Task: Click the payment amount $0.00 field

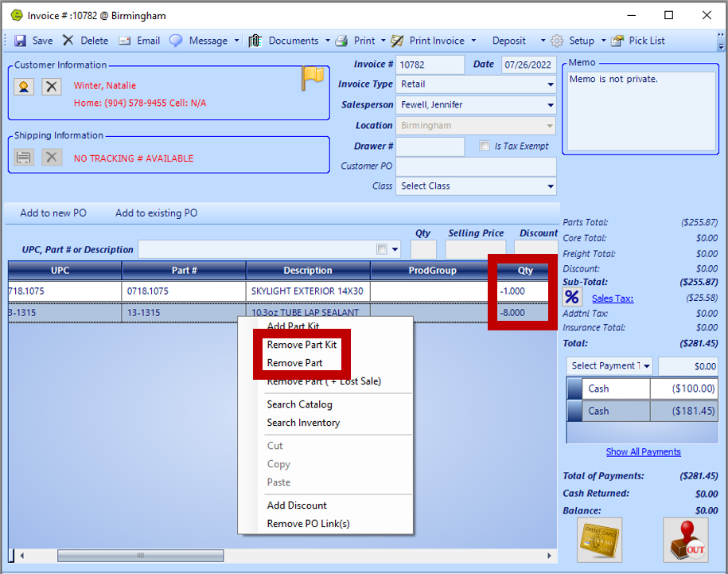Action: [688, 366]
